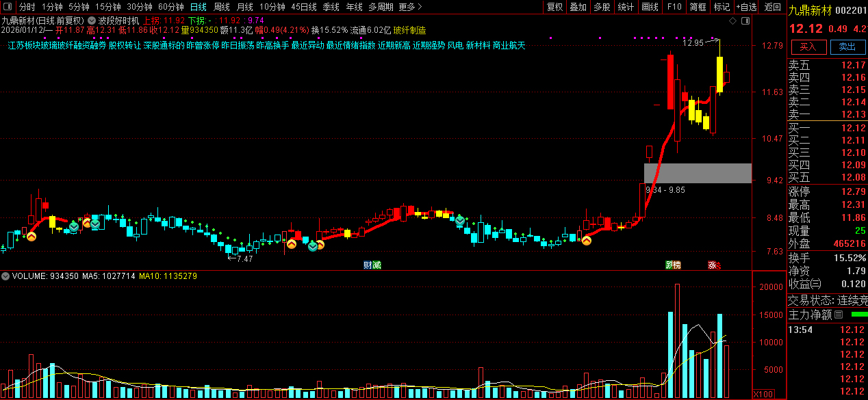
Task: Open the 昨曾涨停 tag link
Action: point(203,45)
